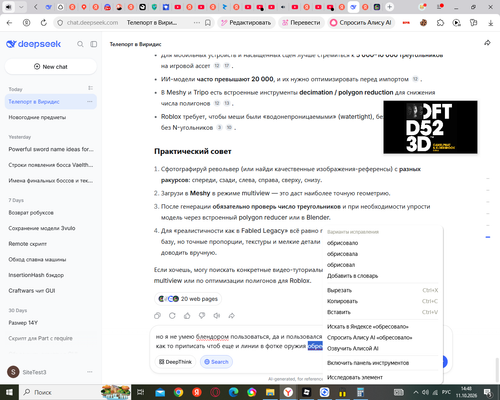Select Копировать in context menu
The height and width of the screenshot is (400, 500).
pyautogui.click(x=383, y=301)
